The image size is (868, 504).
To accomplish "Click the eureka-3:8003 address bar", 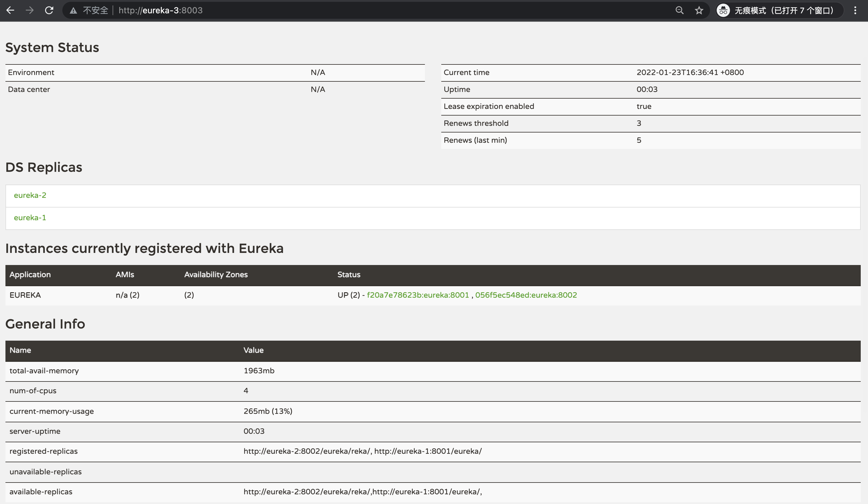I will [x=160, y=10].
